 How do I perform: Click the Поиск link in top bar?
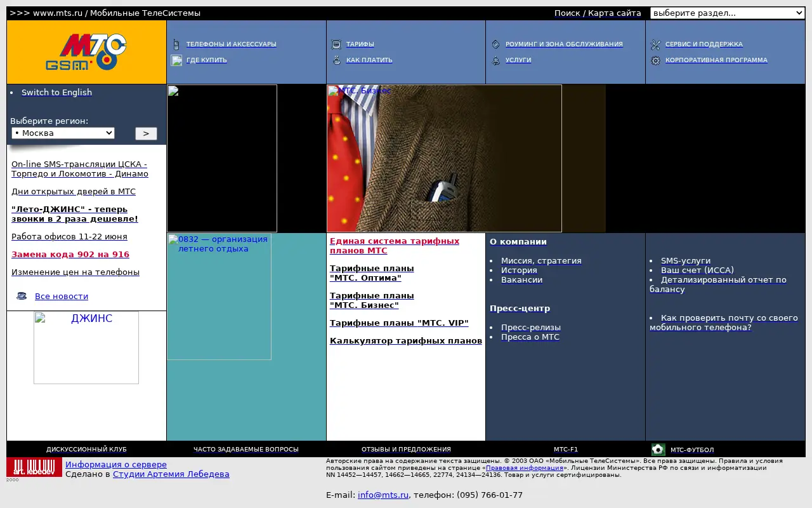(x=567, y=13)
